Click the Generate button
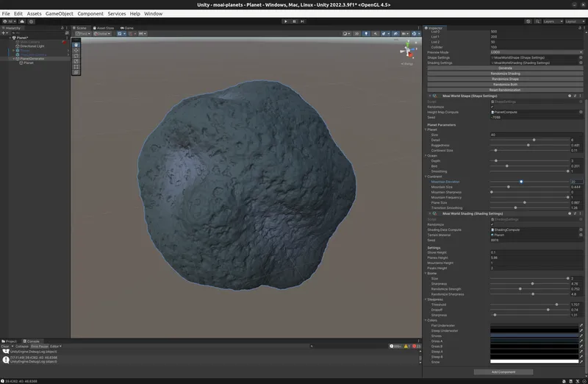Screen dimensions: 588x384 (x=504, y=68)
